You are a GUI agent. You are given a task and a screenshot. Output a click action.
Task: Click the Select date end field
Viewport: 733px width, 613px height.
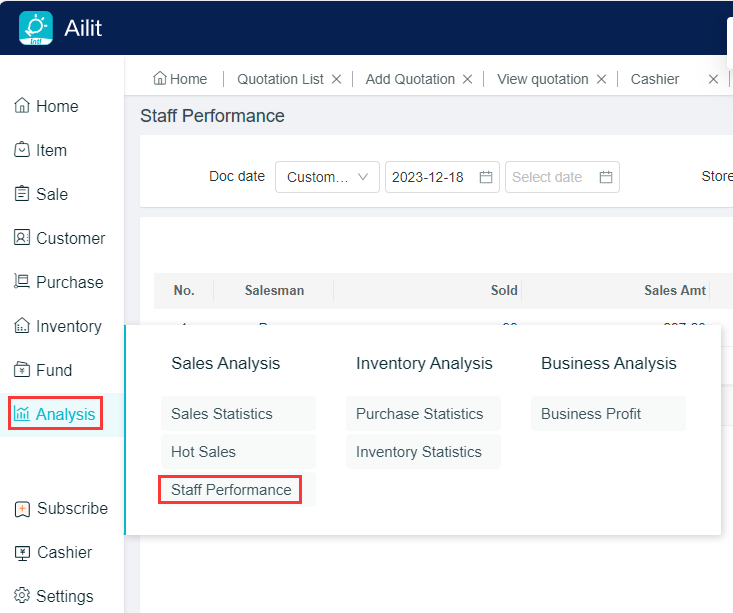point(561,177)
